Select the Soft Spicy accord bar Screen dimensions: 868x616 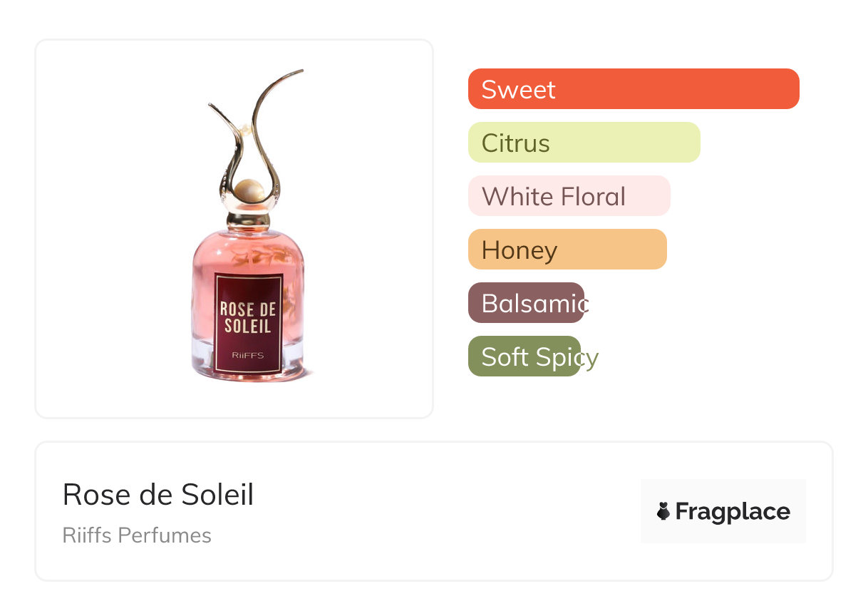[x=524, y=356]
